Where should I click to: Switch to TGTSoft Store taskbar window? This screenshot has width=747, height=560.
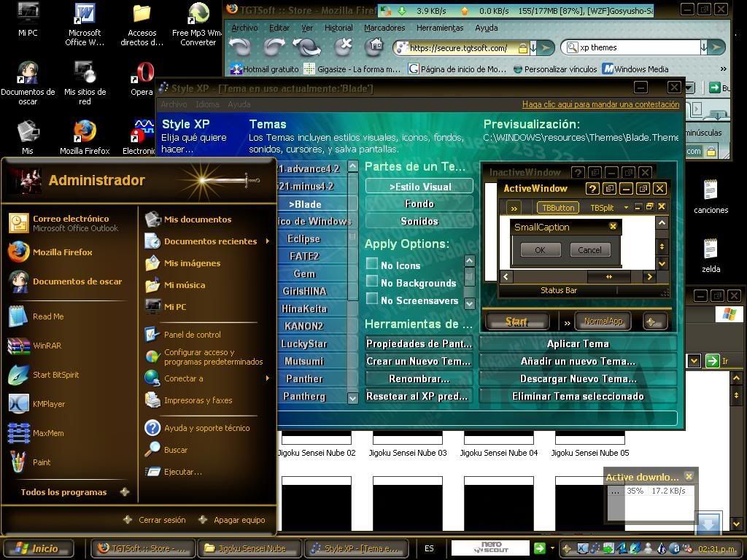pos(143,548)
